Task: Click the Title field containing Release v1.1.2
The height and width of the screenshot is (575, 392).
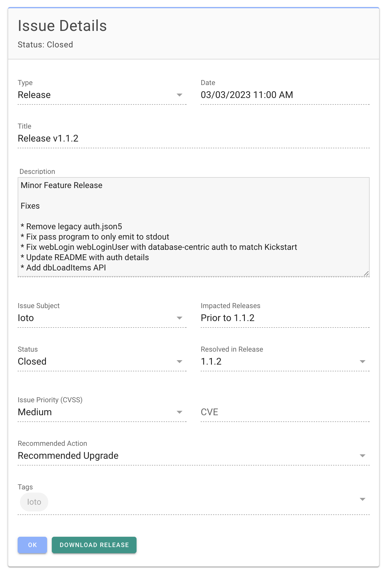Action: point(88,138)
